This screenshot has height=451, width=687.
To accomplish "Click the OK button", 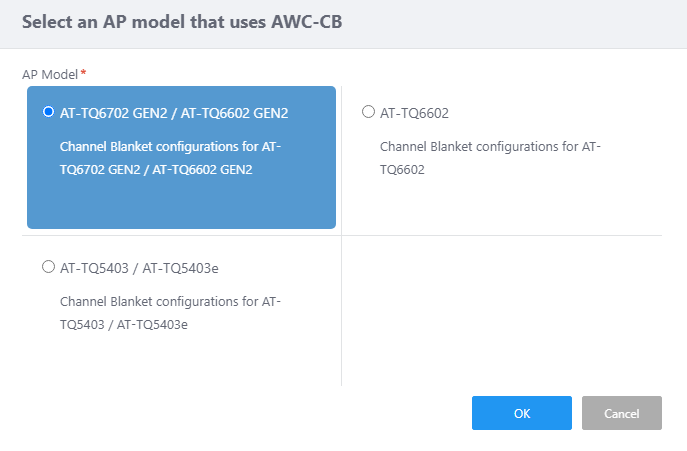I will tap(521, 413).
